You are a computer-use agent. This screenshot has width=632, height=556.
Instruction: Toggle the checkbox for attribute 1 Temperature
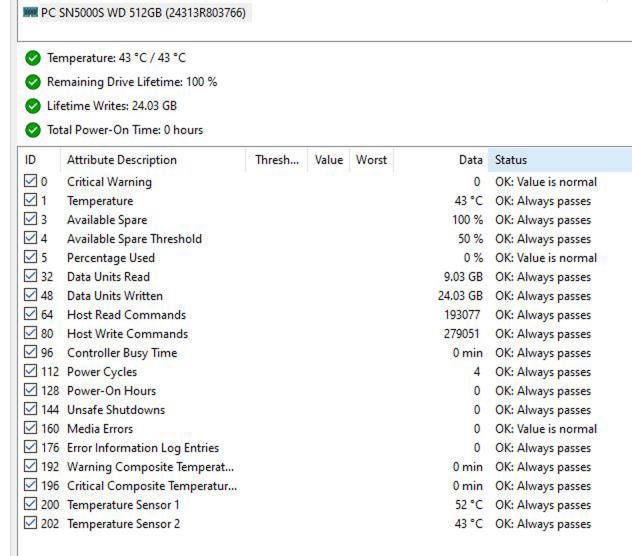[30, 200]
